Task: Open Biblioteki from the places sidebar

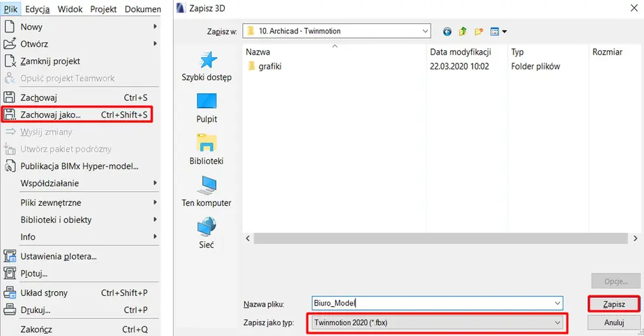Action: [x=207, y=150]
